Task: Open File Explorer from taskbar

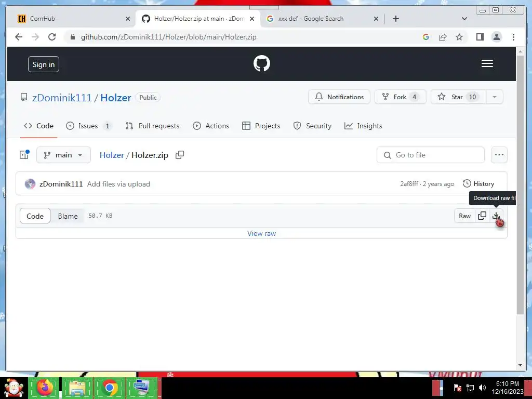Action: (77, 388)
